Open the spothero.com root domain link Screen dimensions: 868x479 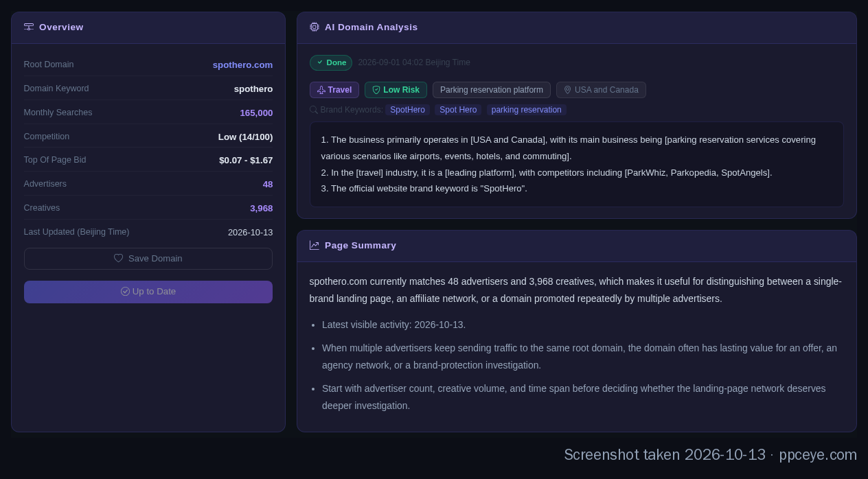(x=242, y=65)
